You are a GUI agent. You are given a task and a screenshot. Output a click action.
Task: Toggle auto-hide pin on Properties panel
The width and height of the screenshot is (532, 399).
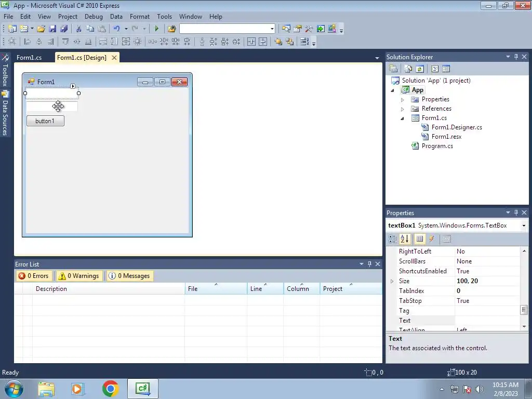[516, 212]
